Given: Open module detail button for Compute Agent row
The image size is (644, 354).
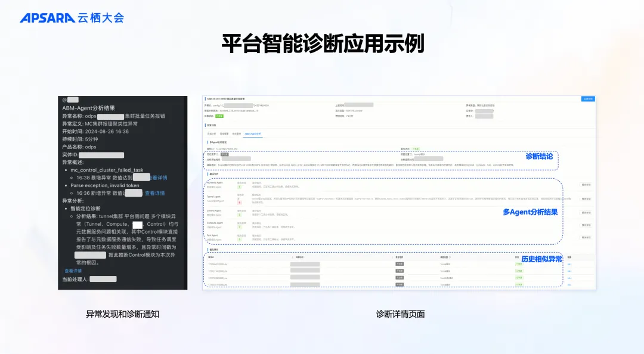Looking at the screenshot, I should click(586, 225).
